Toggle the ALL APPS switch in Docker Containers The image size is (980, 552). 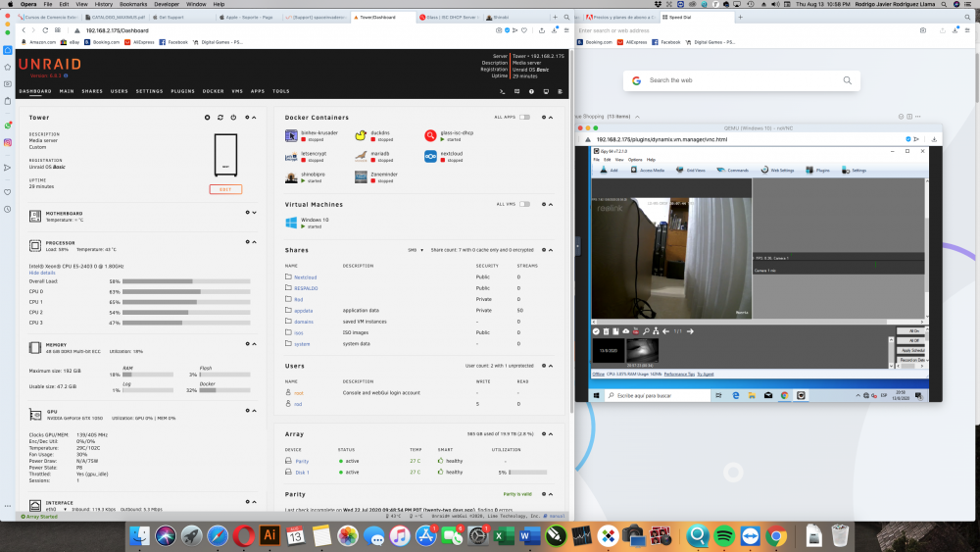point(524,117)
